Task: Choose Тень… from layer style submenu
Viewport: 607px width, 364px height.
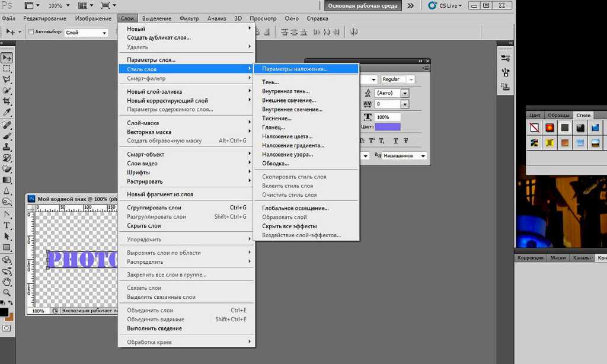Action: click(270, 82)
